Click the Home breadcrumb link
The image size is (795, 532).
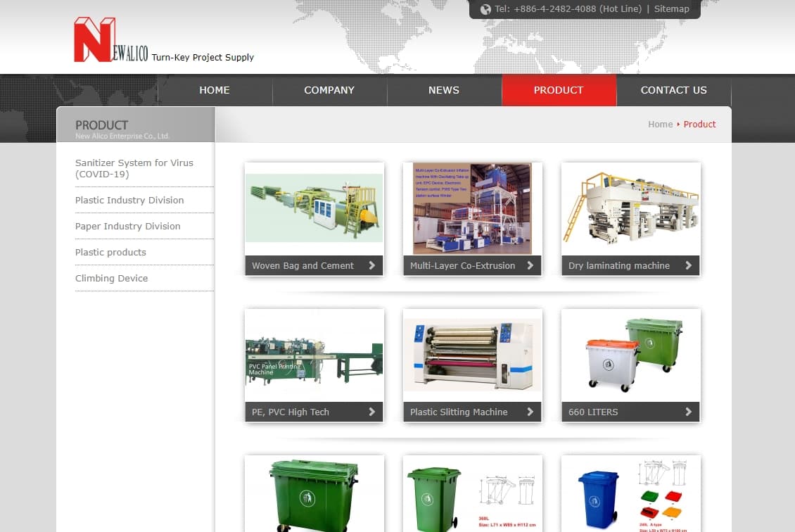(660, 125)
